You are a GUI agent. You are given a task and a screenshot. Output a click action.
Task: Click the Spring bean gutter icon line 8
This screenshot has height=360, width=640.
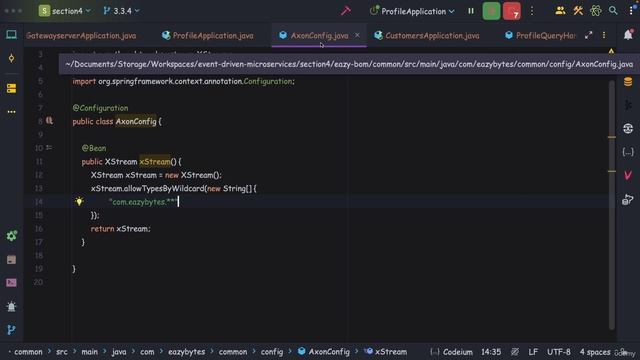(x=49, y=121)
